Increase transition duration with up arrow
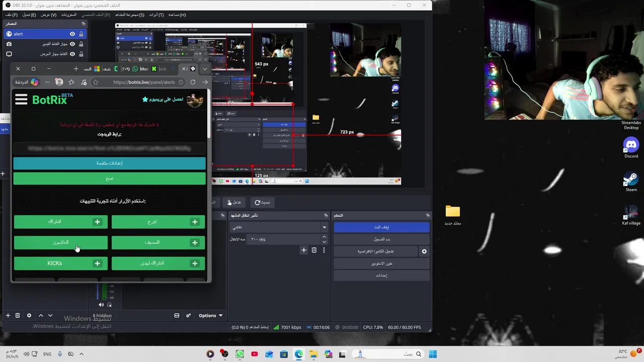The width and height of the screenshot is (644, 362). point(324,237)
